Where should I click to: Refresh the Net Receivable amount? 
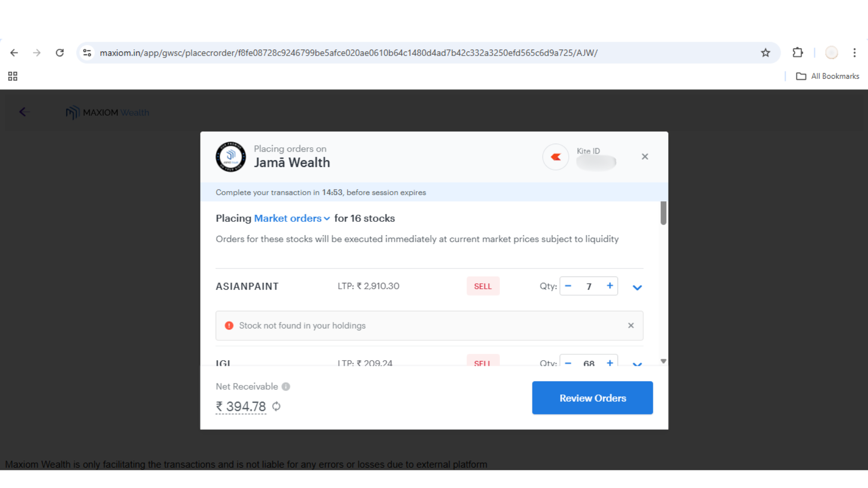point(276,407)
